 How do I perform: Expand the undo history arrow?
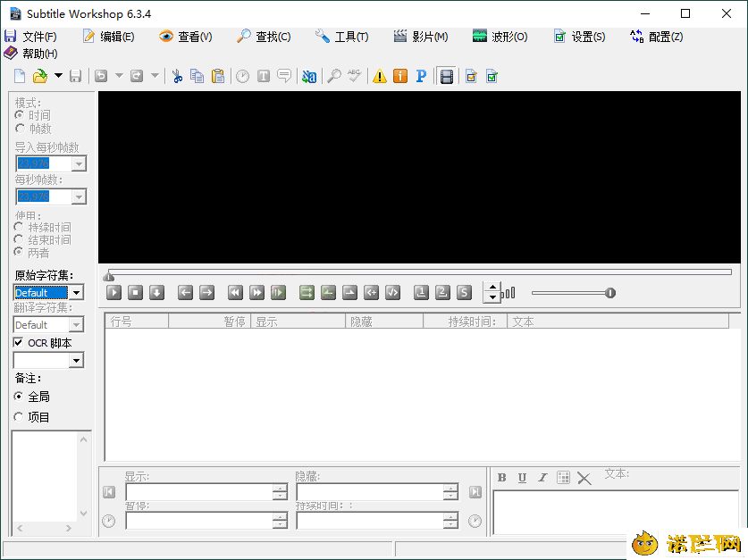119,76
